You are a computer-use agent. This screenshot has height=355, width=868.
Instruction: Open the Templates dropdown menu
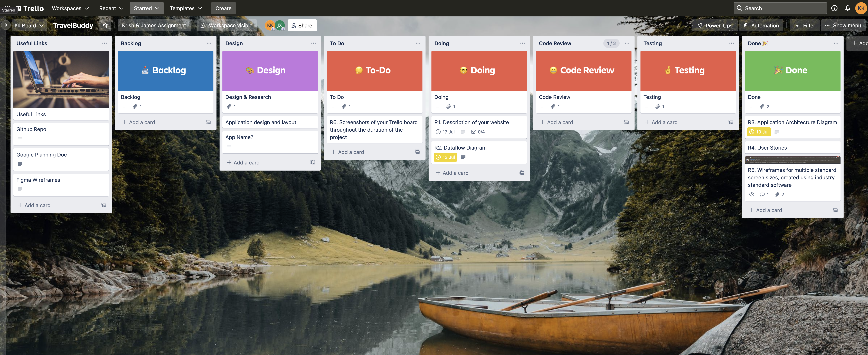tap(186, 8)
